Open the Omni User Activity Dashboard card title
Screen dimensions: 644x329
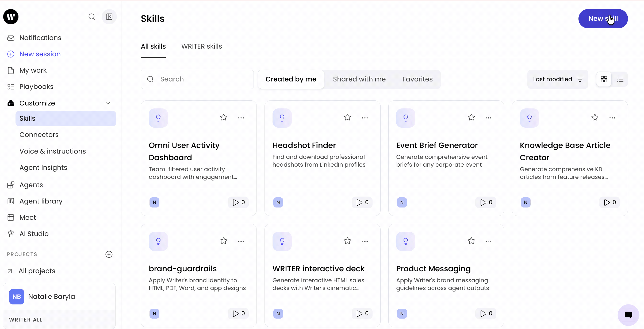[x=184, y=151]
